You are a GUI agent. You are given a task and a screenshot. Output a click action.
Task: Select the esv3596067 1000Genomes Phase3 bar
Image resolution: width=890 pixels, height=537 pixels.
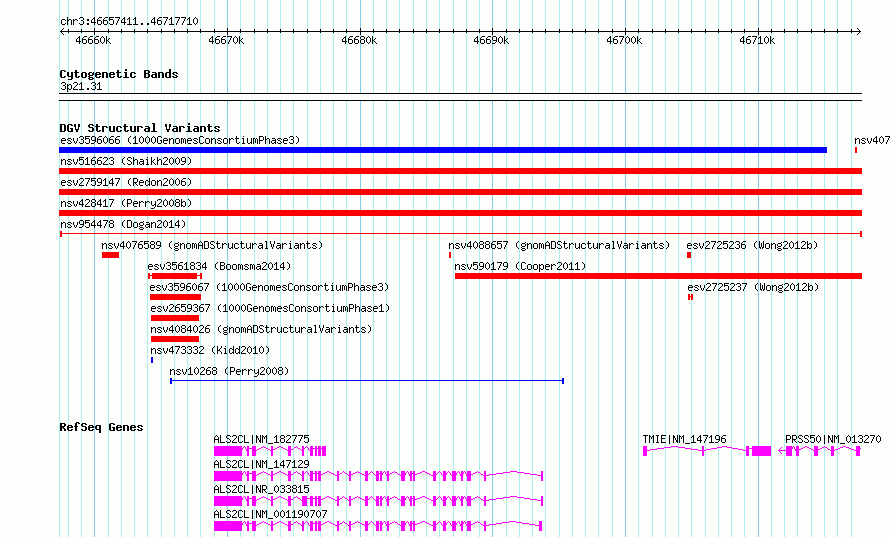(x=175, y=297)
